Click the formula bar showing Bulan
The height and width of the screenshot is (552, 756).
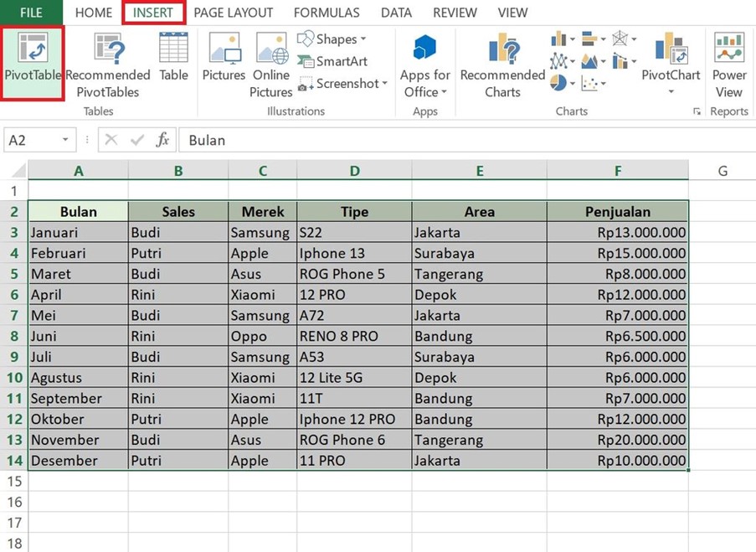tap(251, 140)
